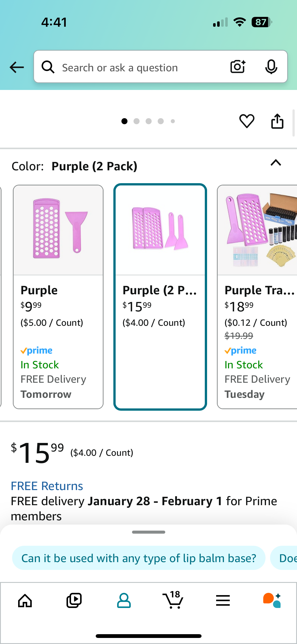The height and width of the screenshot is (644, 297).
Task: Jump to second image carousel dot
Action: (137, 121)
